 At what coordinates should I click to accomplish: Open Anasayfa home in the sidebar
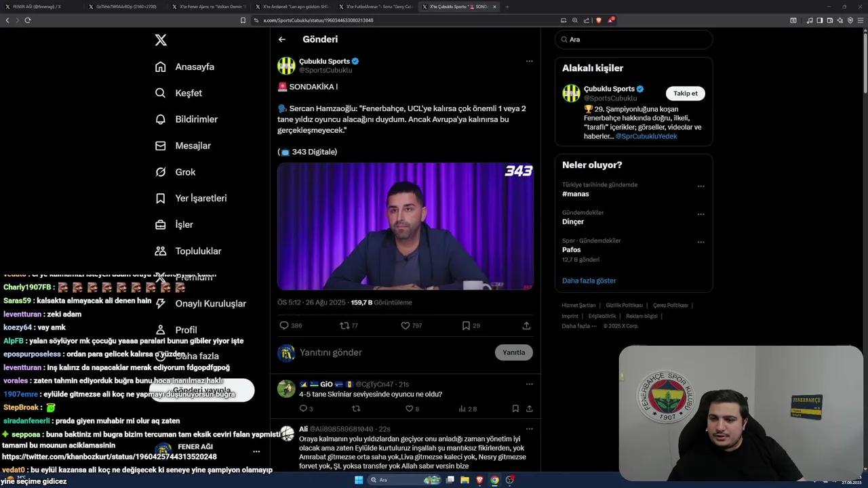click(x=184, y=66)
